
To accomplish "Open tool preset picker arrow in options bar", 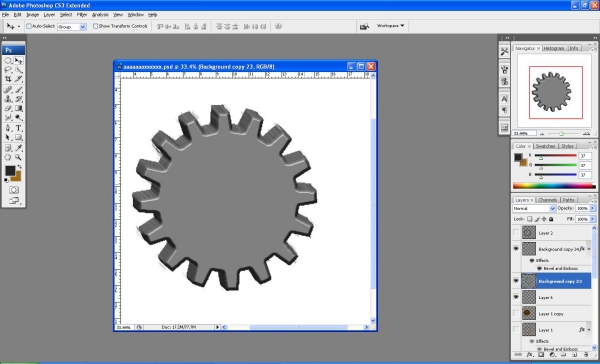I will tap(19, 26).
